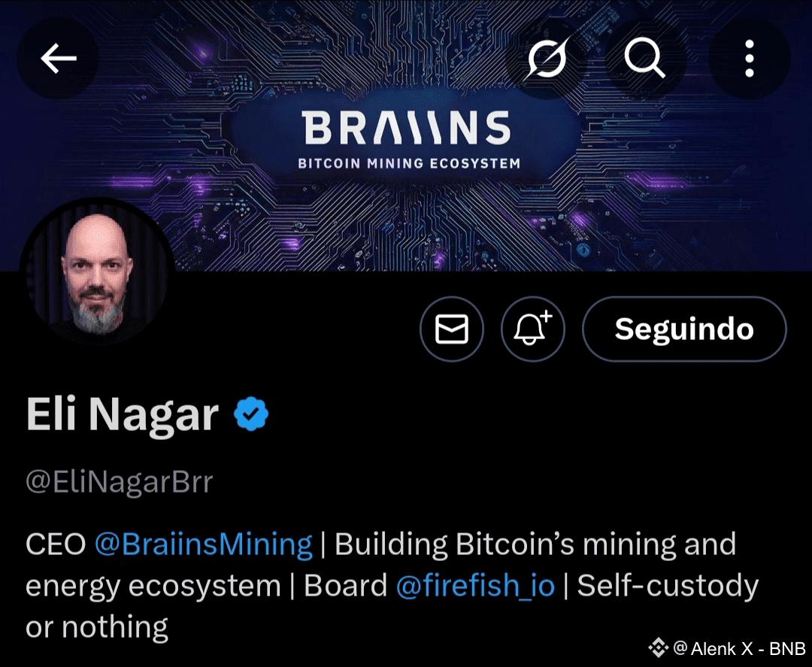Send a message via envelope icon
Image resolution: width=812 pixels, height=667 pixels.
click(x=452, y=329)
